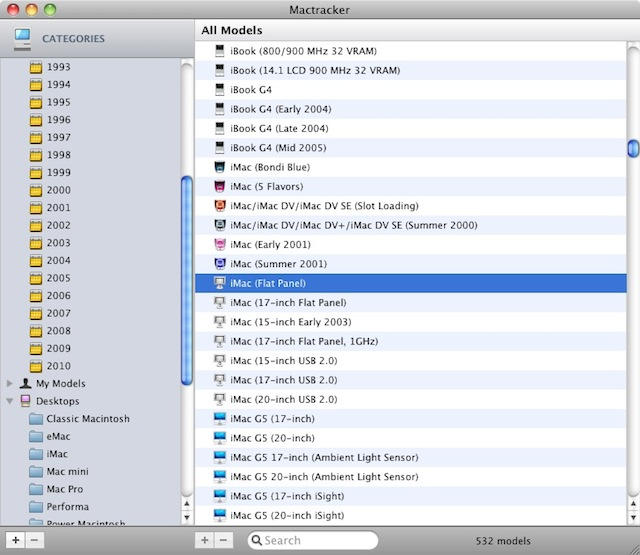Click the iMac (Summer 2001) model icon
Viewport: 640px width, 555px height.
(x=220, y=264)
